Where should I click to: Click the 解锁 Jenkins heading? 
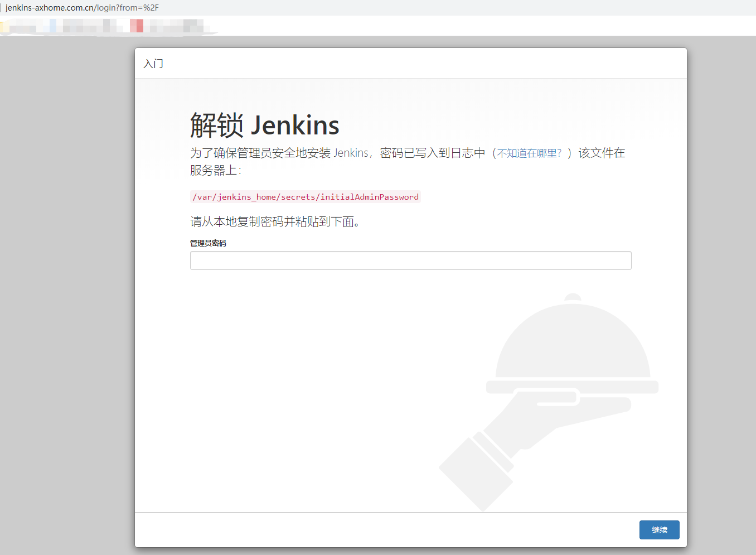coord(265,125)
